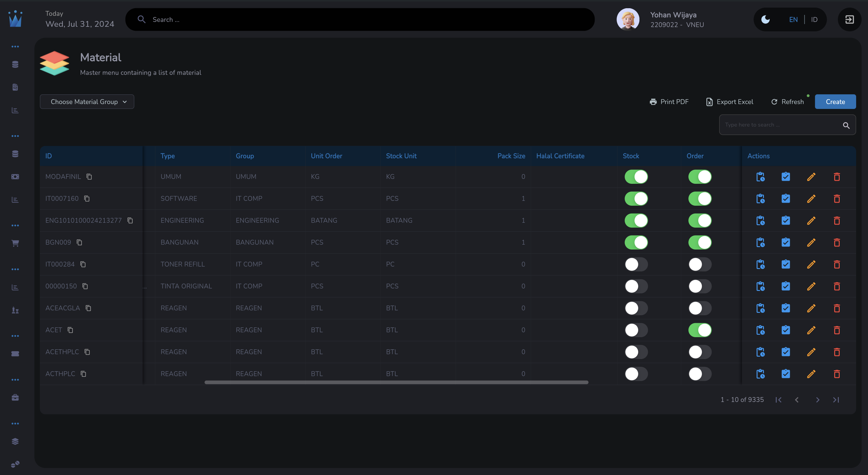Copy the MODAFINIL ID

point(89,176)
